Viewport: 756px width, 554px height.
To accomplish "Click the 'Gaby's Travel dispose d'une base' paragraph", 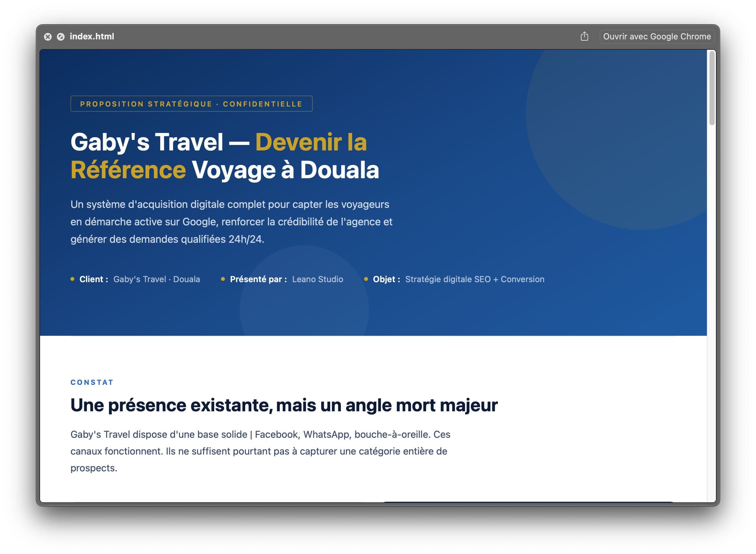I will coord(260,451).
